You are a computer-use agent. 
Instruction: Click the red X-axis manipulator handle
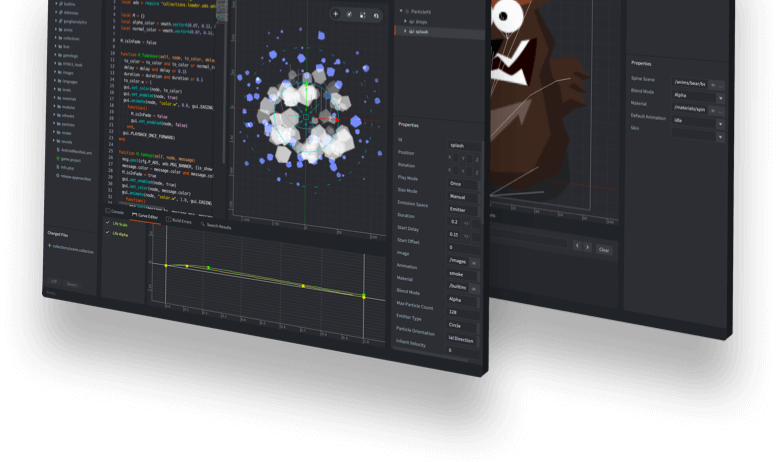[337, 120]
